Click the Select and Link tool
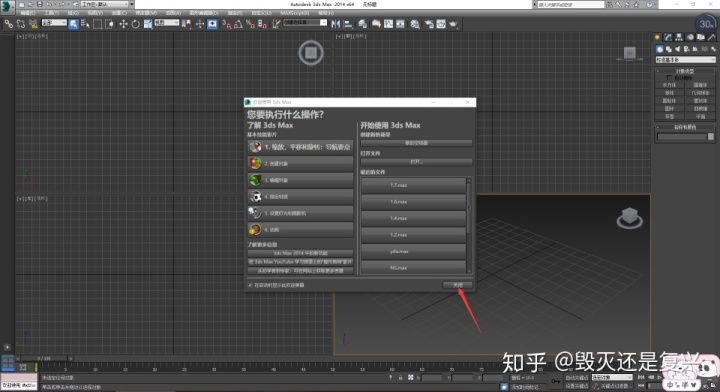720x392 pixels. (x=8, y=24)
